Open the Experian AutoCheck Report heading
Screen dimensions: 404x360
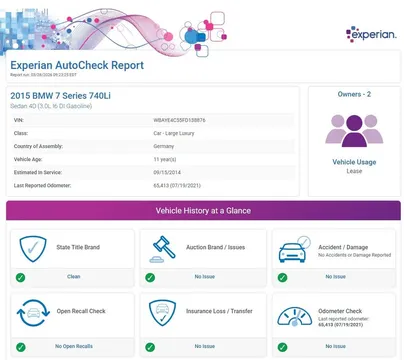click(77, 65)
